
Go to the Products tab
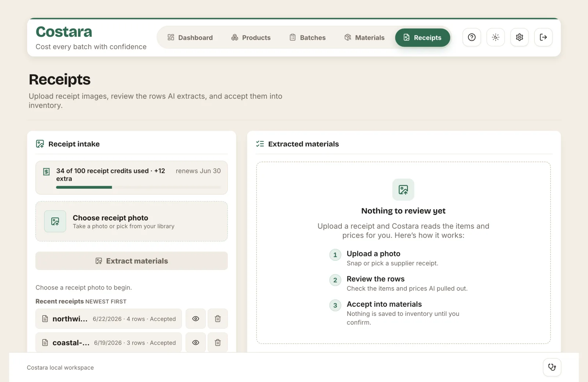251,37
